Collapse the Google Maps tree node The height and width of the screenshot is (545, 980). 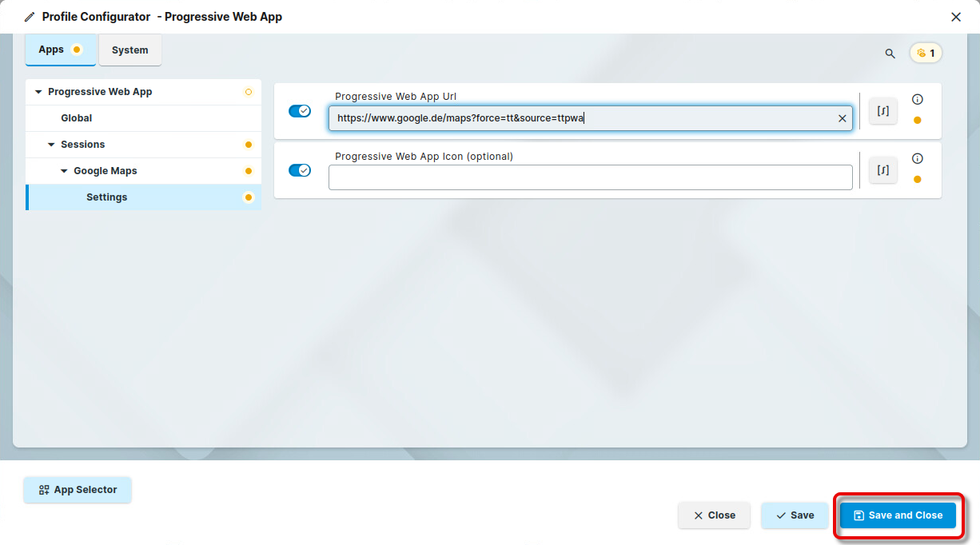pos(64,171)
